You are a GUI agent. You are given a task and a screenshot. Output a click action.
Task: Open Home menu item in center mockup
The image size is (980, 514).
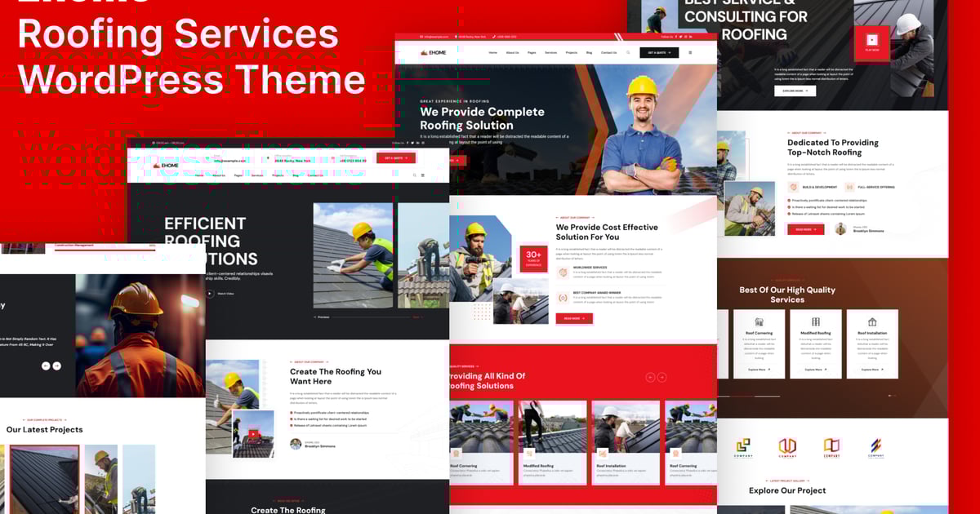pos(492,52)
